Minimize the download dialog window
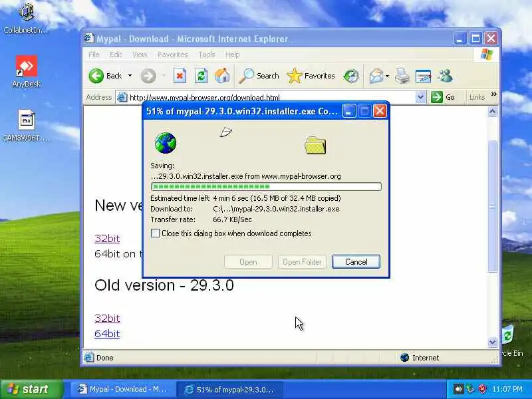This screenshot has width=532, height=399. (348, 111)
